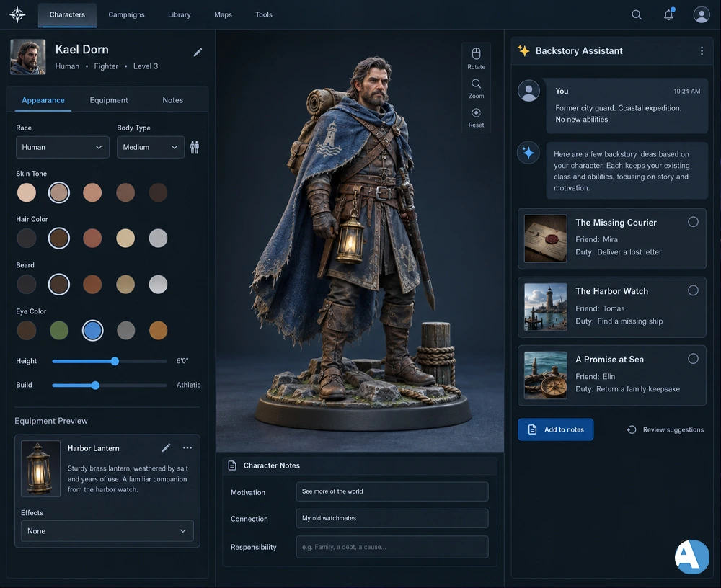Open the Race dropdown
This screenshot has width=721, height=588.
point(63,147)
